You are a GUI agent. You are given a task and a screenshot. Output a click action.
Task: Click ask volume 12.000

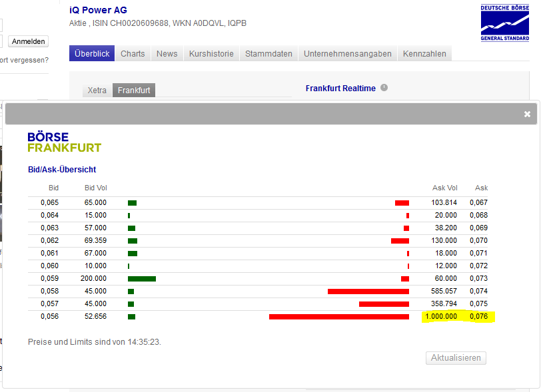(x=446, y=266)
